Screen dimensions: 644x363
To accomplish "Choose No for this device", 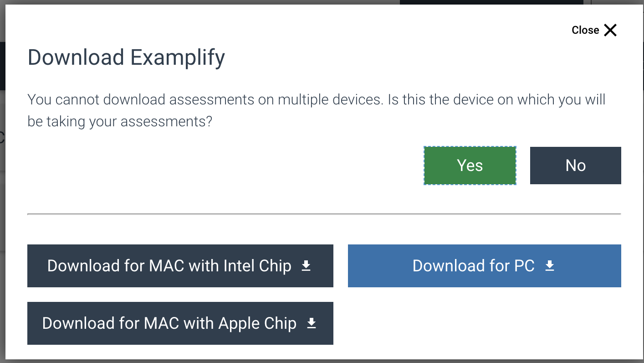I will pos(576,166).
